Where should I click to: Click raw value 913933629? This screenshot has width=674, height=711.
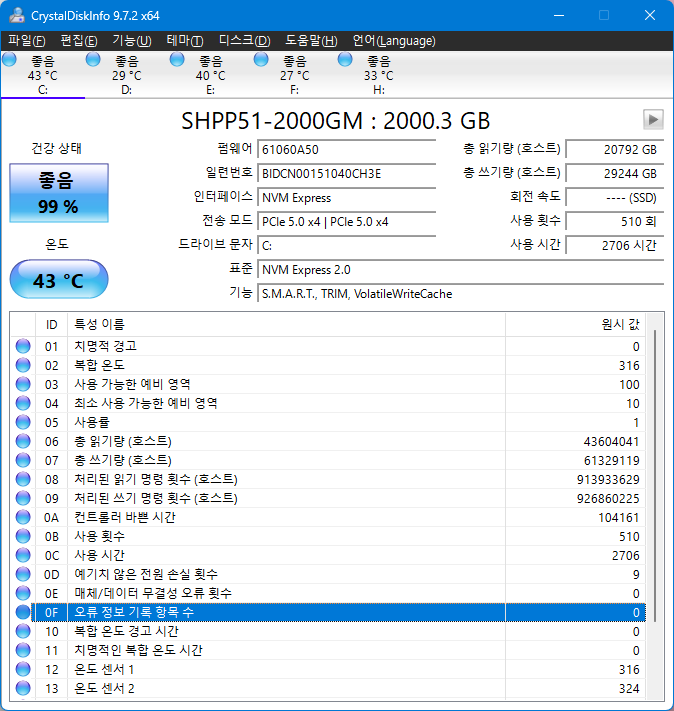point(608,480)
